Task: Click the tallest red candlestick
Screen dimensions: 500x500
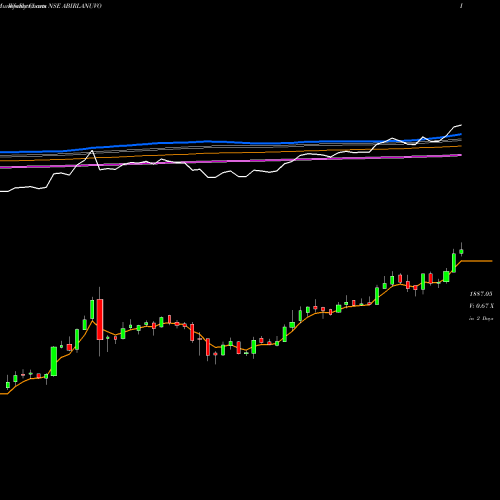Action: coord(100,319)
